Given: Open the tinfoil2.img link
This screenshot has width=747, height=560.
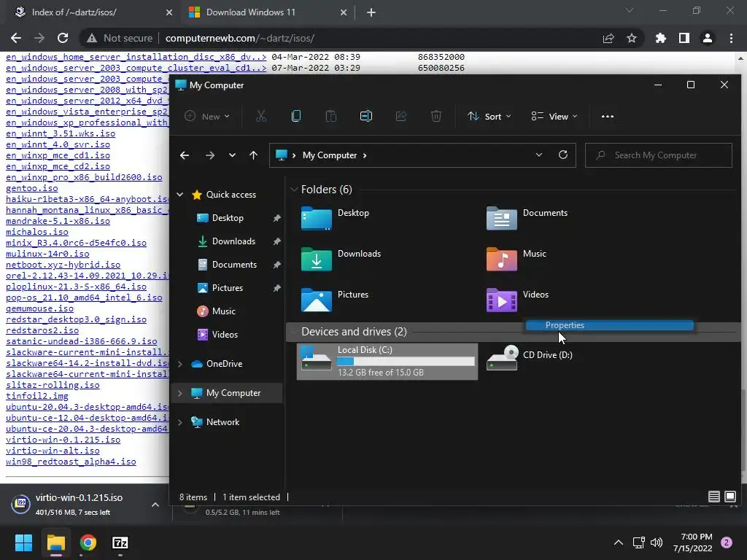Looking at the screenshot, I should (x=37, y=396).
